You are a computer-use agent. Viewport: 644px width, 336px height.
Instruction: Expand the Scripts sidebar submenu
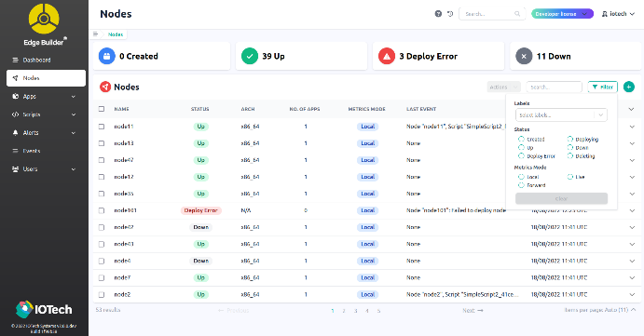point(74,114)
